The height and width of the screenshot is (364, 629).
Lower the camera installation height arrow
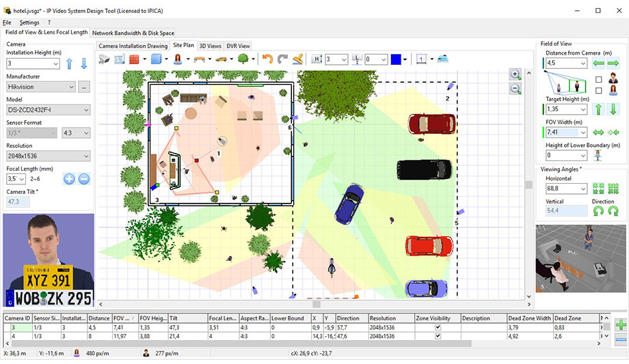click(x=84, y=64)
